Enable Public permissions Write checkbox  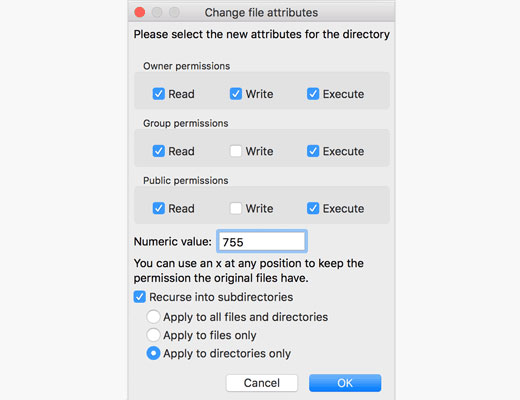pyautogui.click(x=236, y=208)
